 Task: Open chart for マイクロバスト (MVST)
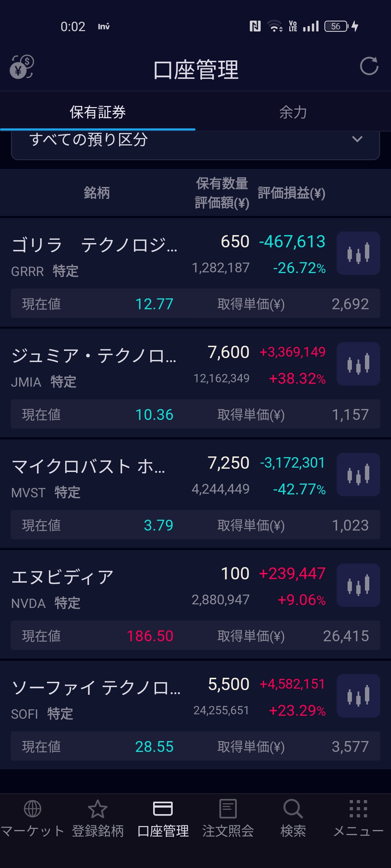(x=358, y=475)
